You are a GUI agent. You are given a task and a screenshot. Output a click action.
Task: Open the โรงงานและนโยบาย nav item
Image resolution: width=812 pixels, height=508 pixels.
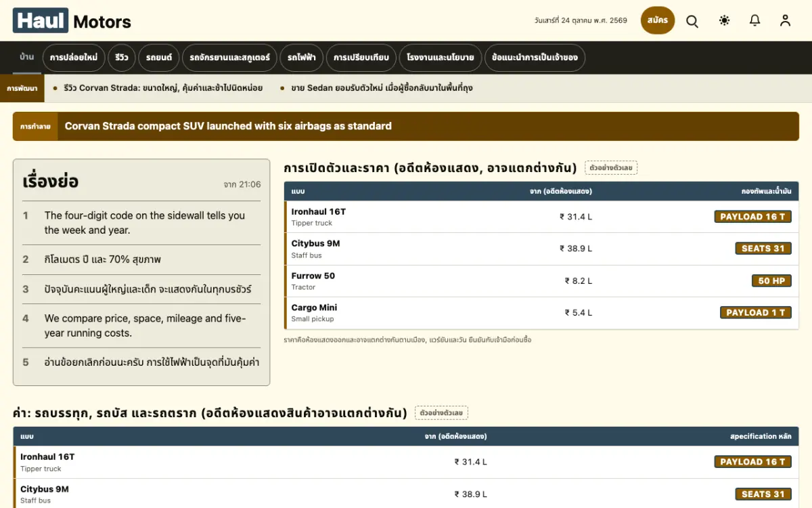pos(441,58)
